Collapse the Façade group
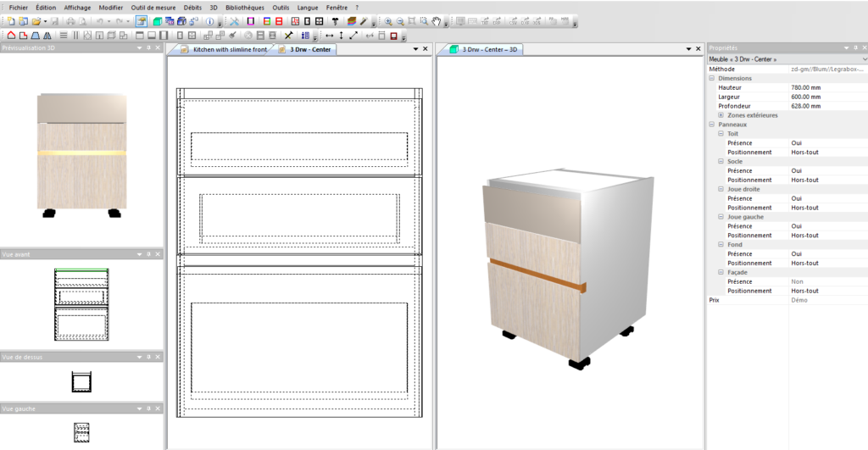868x450 pixels. 721,272
